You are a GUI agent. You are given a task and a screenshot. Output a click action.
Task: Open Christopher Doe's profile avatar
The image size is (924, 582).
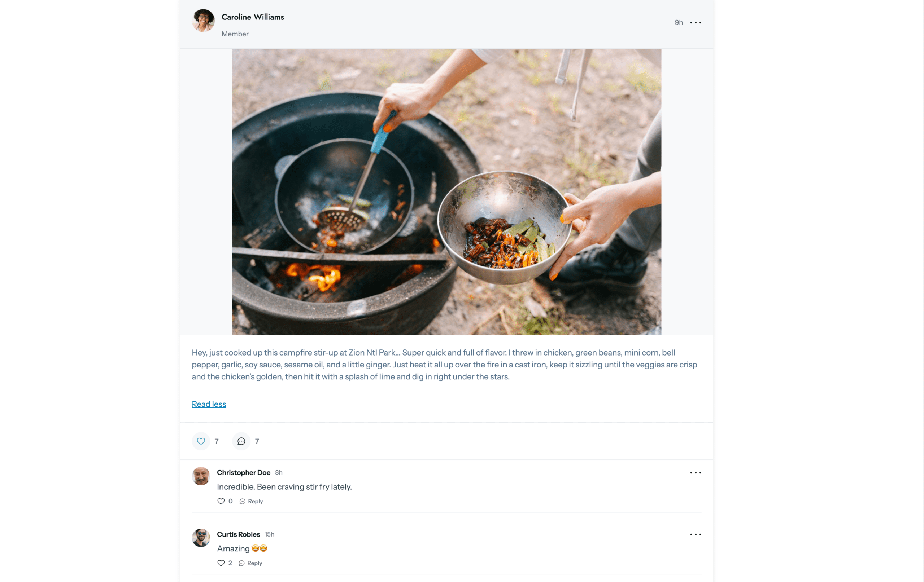(201, 477)
